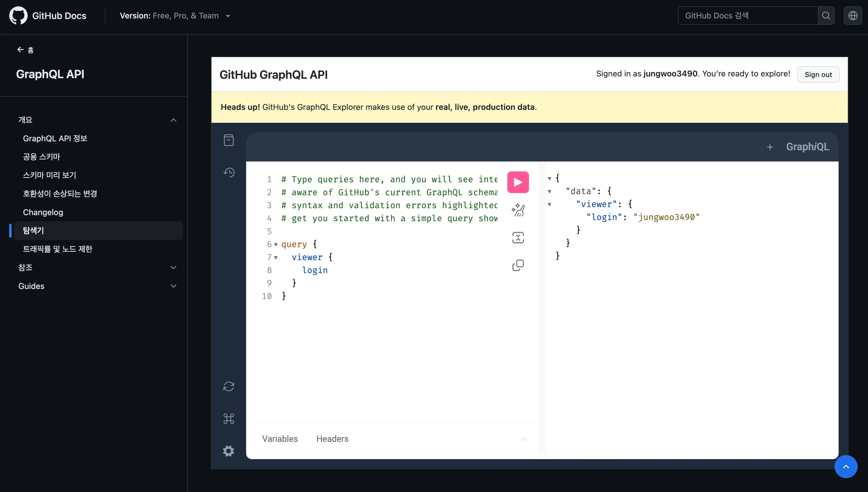Image resolution: width=868 pixels, height=492 pixels.
Task: Run the query with the pink play button
Action: click(518, 183)
